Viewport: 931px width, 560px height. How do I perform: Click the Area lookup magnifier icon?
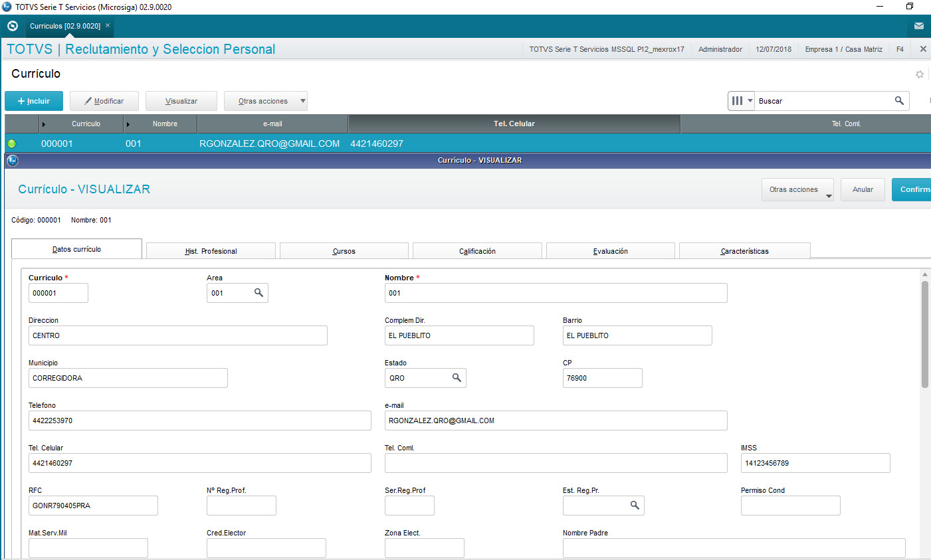click(259, 293)
